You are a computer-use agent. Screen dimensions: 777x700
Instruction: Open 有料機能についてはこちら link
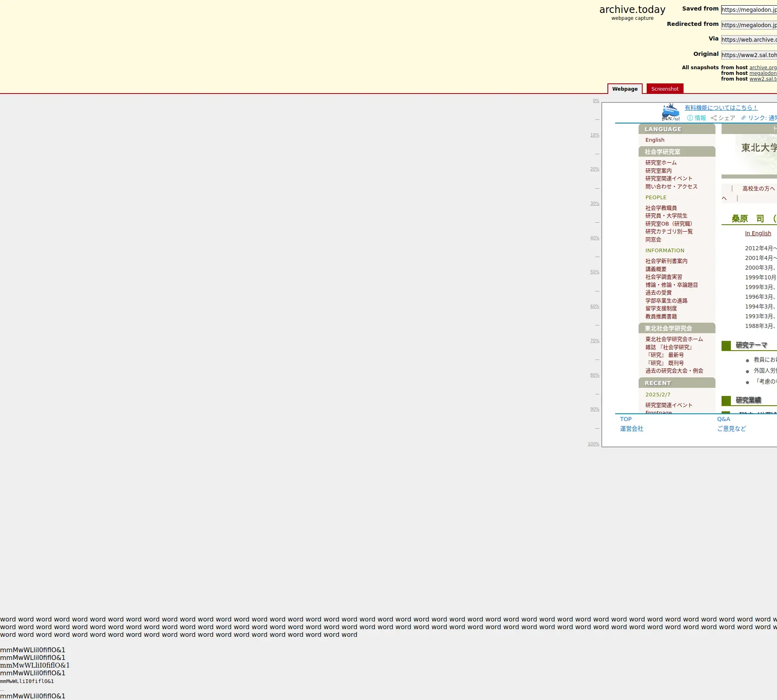721,108
